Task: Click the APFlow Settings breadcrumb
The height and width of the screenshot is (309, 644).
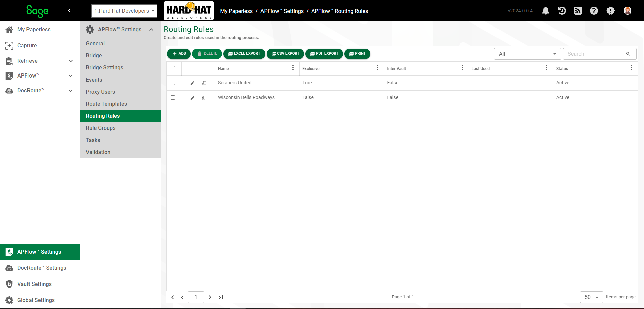Action: [282, 11]
